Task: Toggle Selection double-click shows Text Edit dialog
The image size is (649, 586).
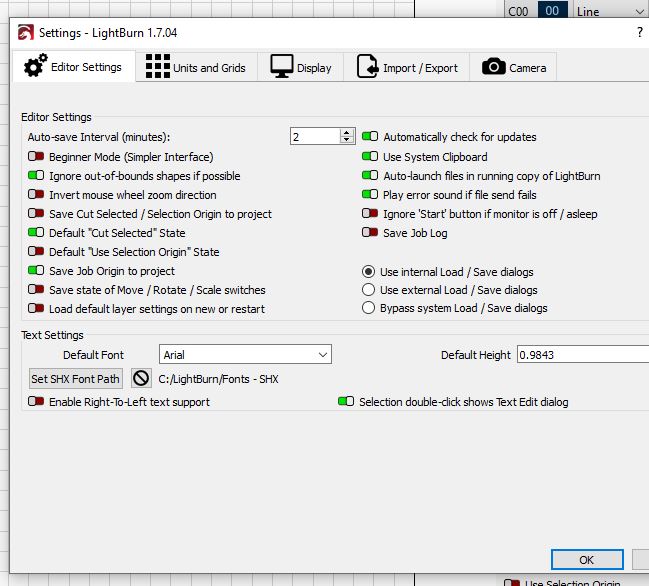Action: [x=346, y=401]
